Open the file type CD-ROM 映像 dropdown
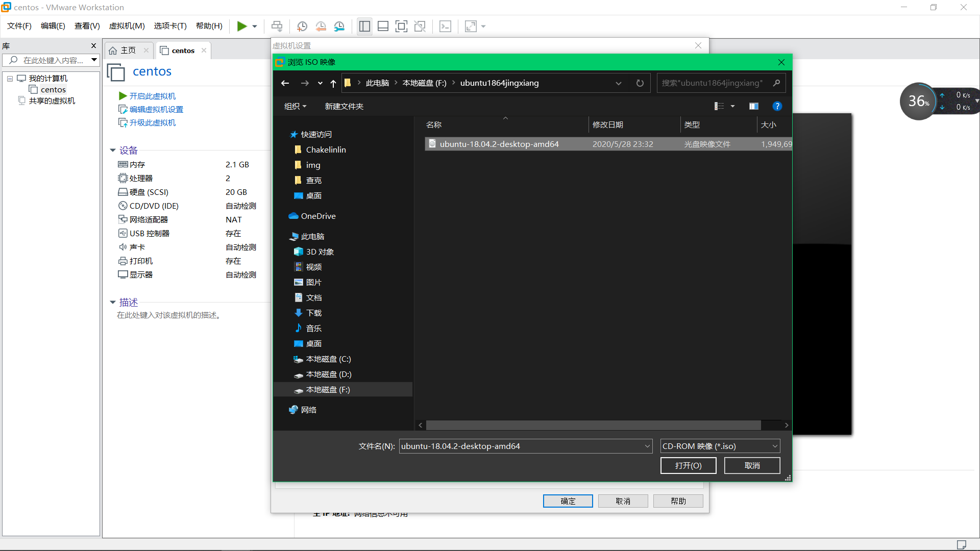Image resolution: width=980 pixels, height=551 pixels. click(x=720, y=446)
